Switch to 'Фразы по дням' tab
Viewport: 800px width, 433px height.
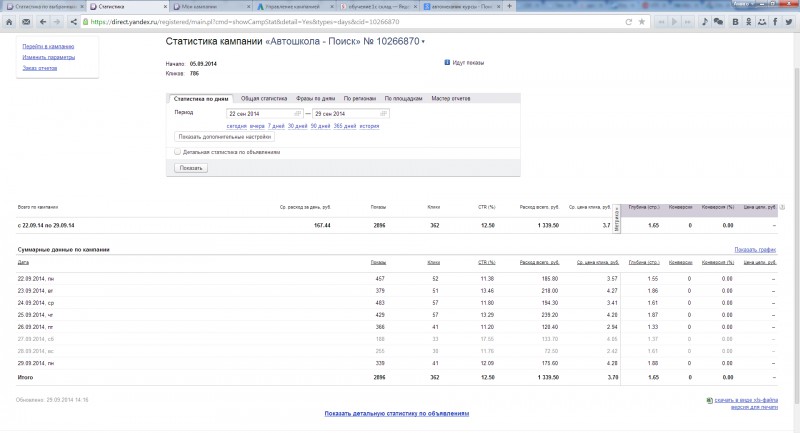click(315, 98)
